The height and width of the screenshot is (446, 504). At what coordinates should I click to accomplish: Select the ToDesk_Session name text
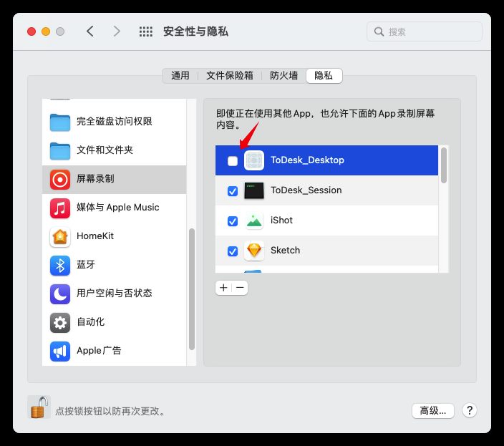click(306, 190)
